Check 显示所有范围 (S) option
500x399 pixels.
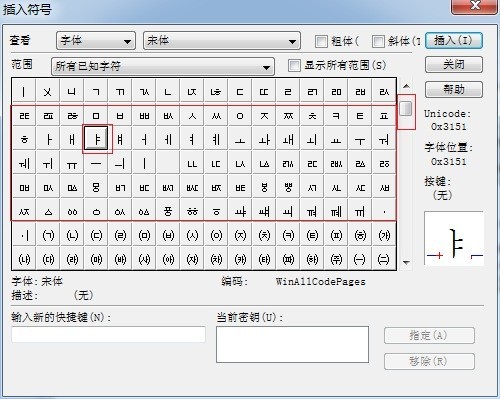(294, 65)
